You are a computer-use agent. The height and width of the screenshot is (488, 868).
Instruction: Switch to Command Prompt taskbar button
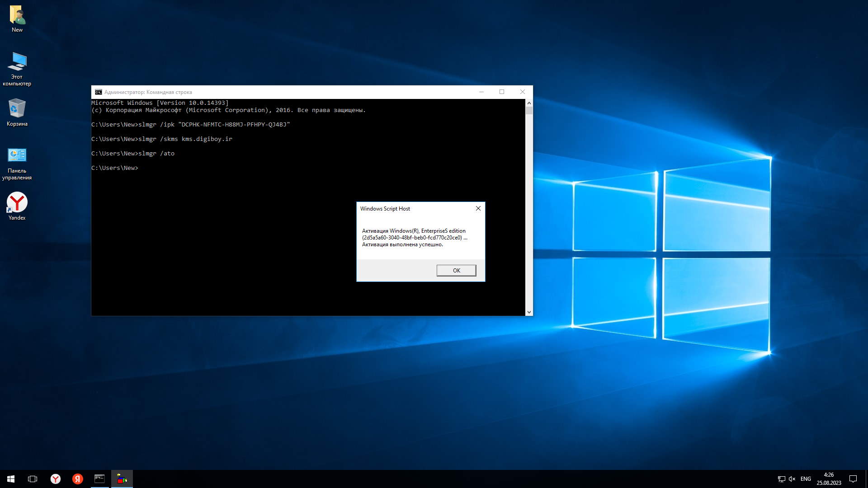click(x=99, y=479)
